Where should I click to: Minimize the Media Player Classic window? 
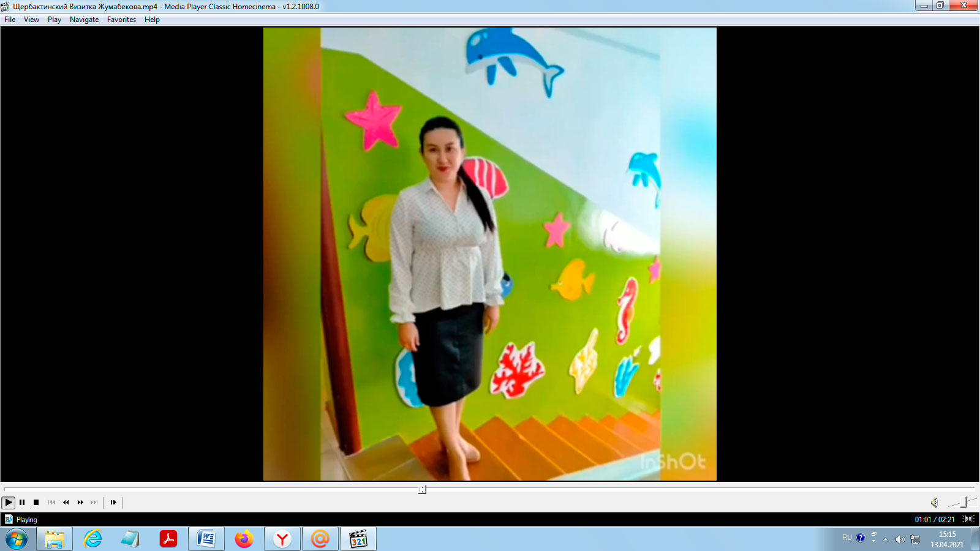924,6
